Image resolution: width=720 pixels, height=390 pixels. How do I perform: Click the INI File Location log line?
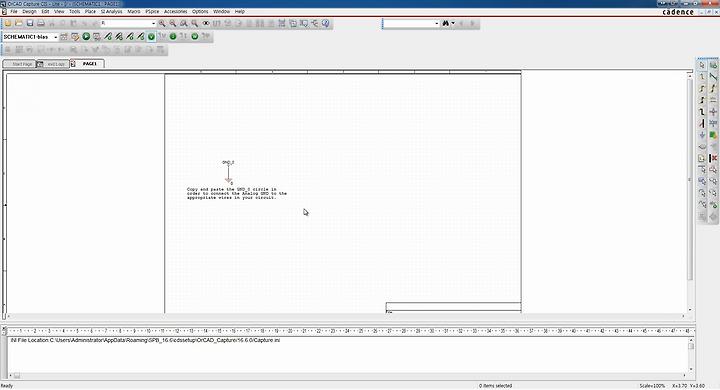tap(146, 340)
